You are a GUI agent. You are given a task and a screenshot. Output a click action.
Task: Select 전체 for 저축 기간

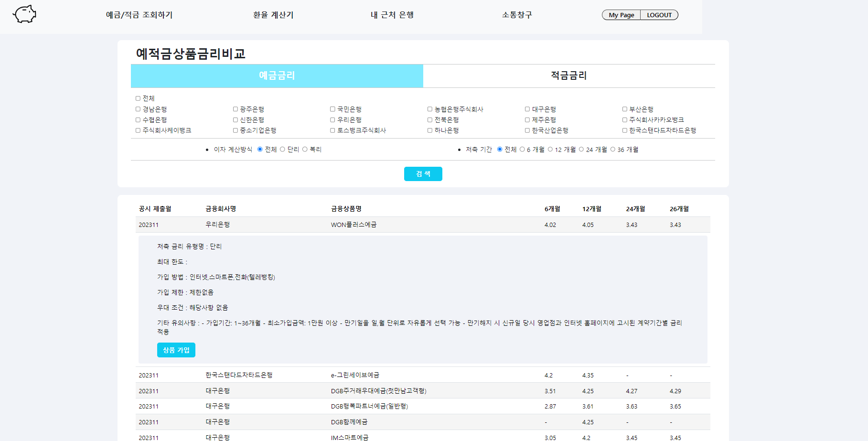500,150
